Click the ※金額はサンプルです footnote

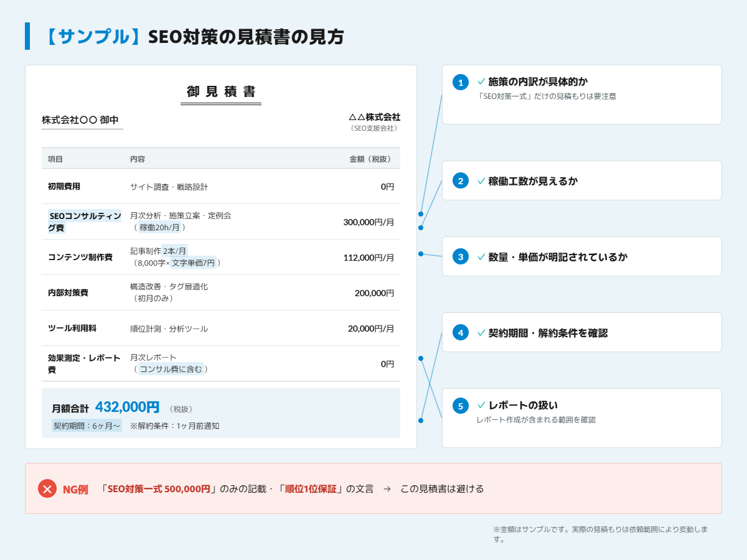point(601,534)
